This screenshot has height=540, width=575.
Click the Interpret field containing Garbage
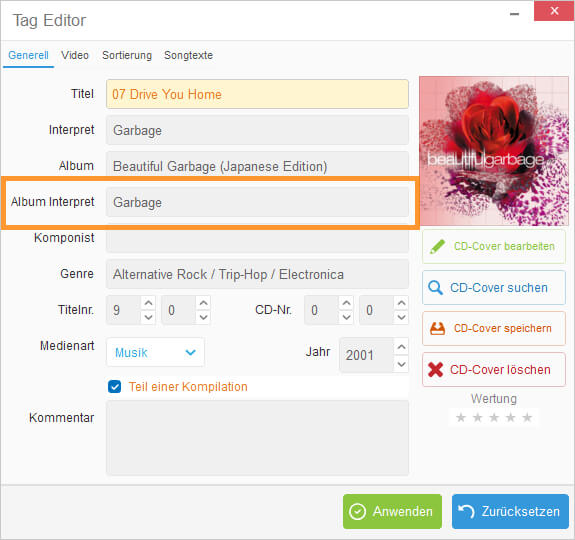coord(257,130)
